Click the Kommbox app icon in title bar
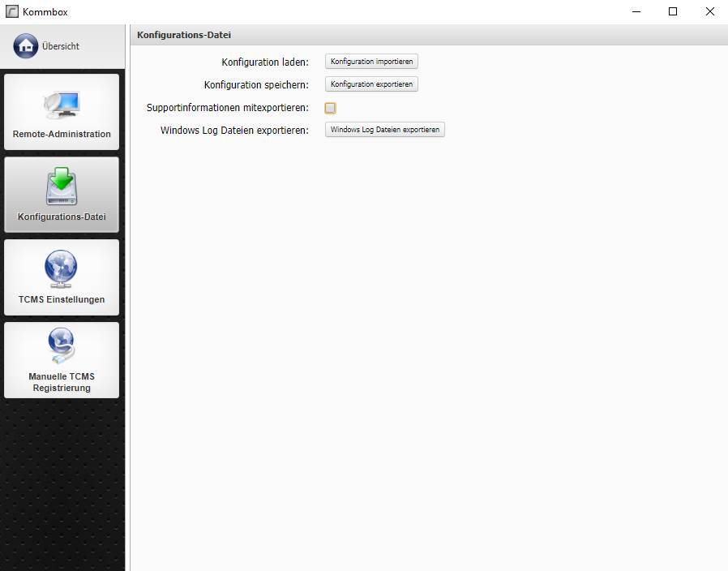This screenshot has height=571, width=728. tap(11, 11)
